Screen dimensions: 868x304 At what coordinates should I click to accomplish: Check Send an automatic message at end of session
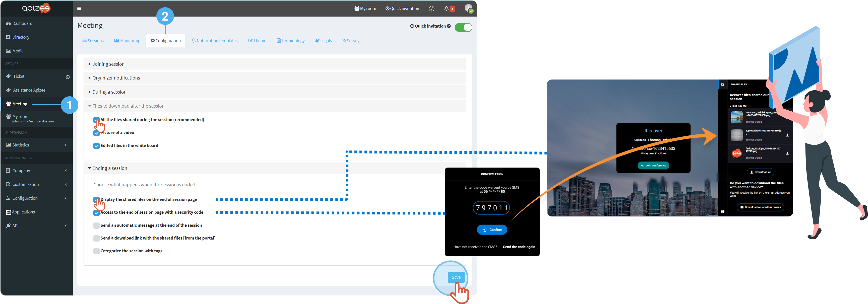point(96,225)
